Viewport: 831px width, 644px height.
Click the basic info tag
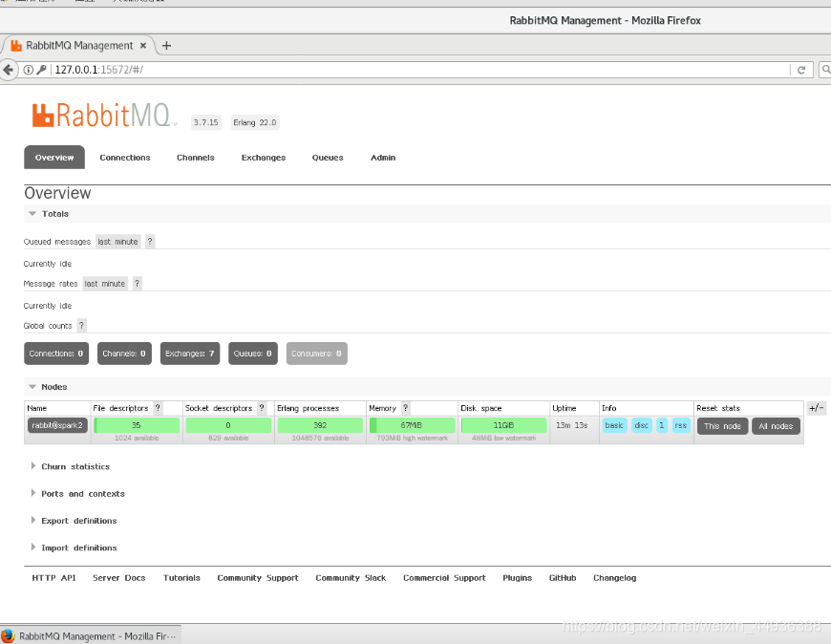614,425
